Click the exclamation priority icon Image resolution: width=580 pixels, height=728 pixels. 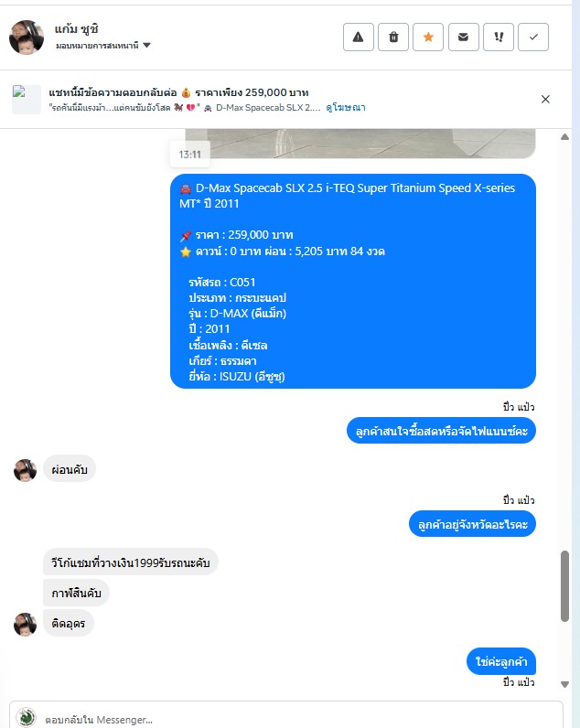499,37
